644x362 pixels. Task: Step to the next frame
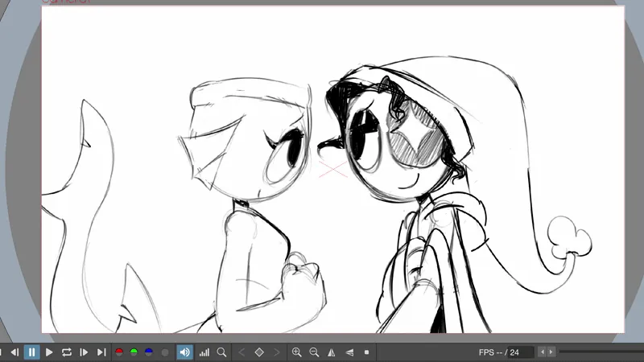pos(84,352)
